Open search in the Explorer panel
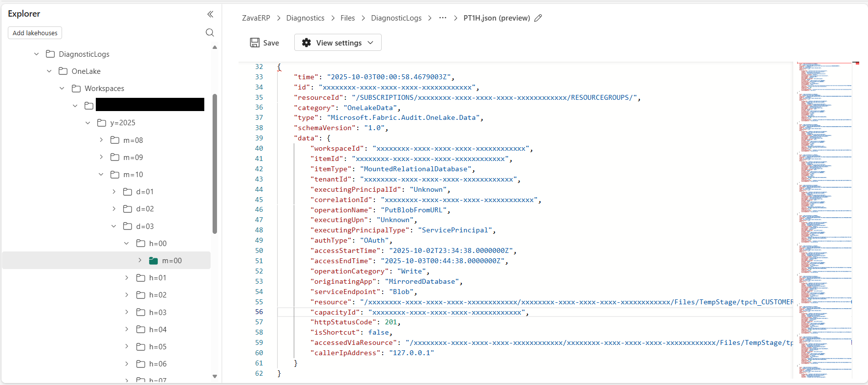The width and height of the screenshot is (868, 385). pos(210,32)
